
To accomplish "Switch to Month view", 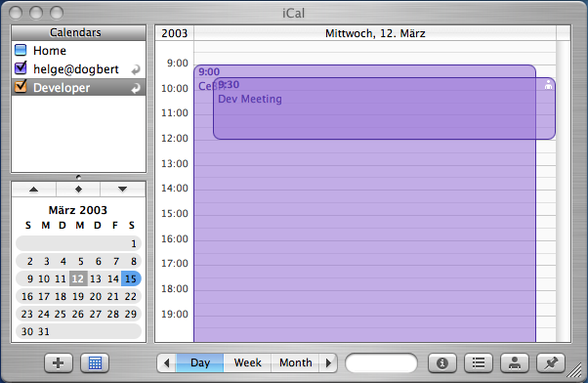I will point(295,362).
